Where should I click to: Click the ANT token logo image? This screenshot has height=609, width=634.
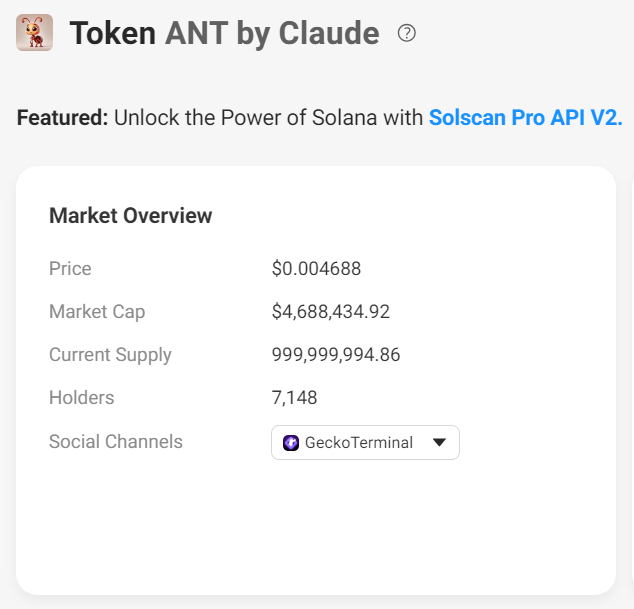coord(35,33)
